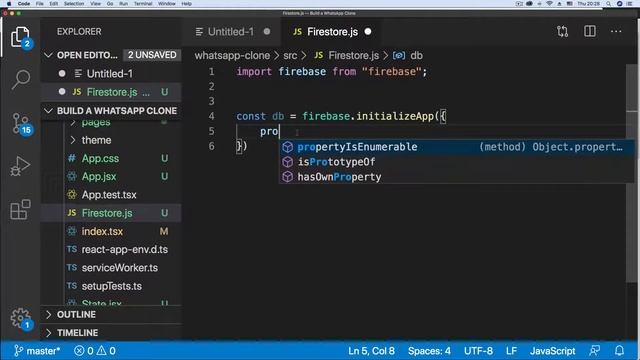Open Spotlight search in macOS menu bar
The width and height of the screenshot is (640, 360).
(608, 4)
